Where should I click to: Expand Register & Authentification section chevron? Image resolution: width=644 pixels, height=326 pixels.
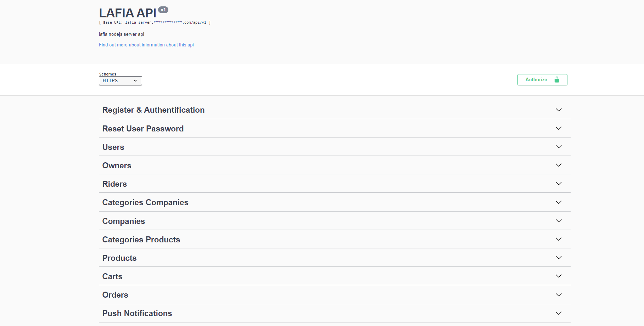(x=559, y=110)
